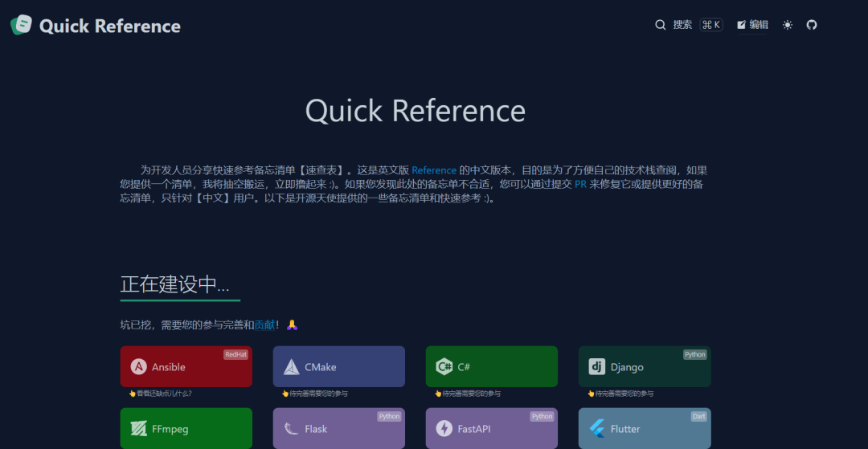This screenshot has height=449, width=868.
Task: Click the Flutter logo icon
Action: (x=596, y=429)
